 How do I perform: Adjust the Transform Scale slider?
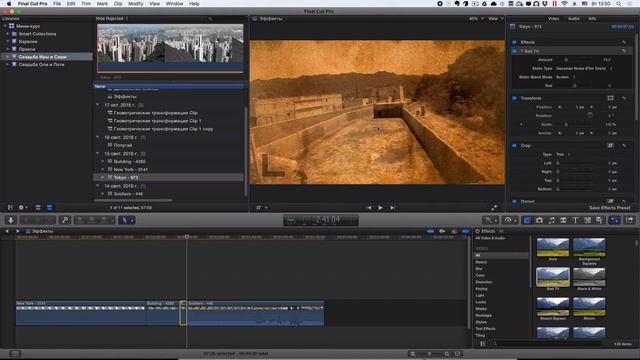coord(566,124)
